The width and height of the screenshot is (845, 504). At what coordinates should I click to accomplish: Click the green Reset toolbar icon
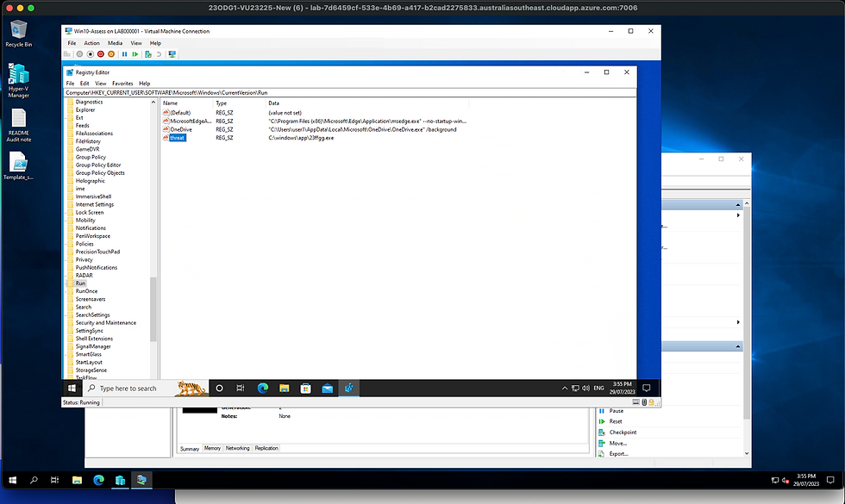(135, 54)
